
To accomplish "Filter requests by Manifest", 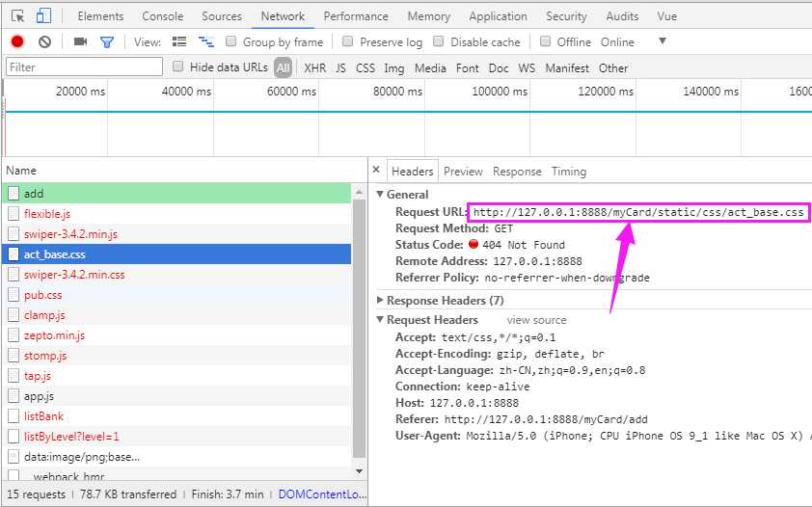I will click(x=567, y=67).
